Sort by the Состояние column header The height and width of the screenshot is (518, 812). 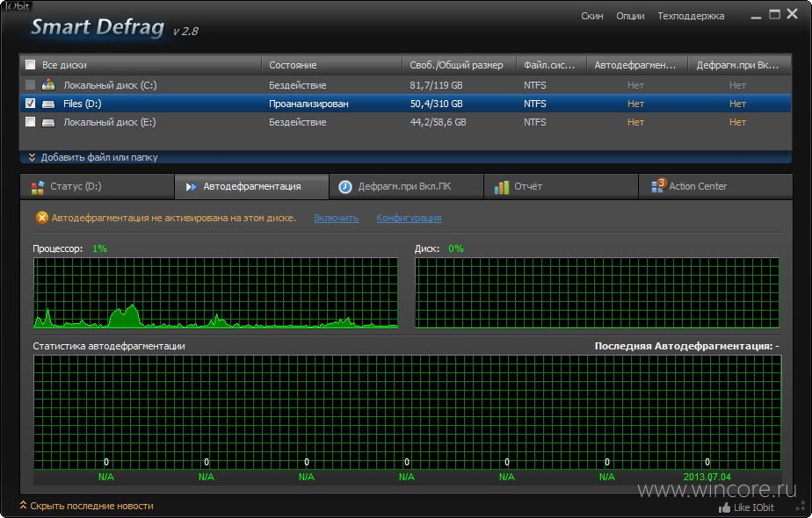coord(332,65)
